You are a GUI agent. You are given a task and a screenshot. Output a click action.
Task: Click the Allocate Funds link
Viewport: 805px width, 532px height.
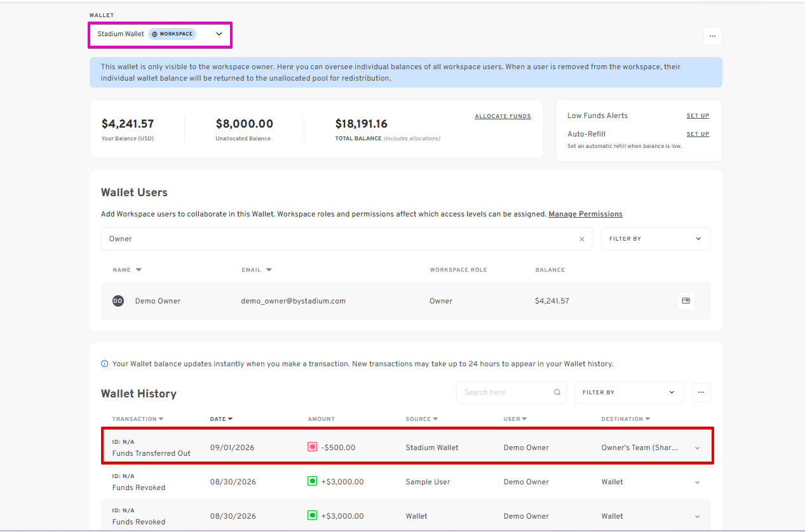click(x=503, y=116)
